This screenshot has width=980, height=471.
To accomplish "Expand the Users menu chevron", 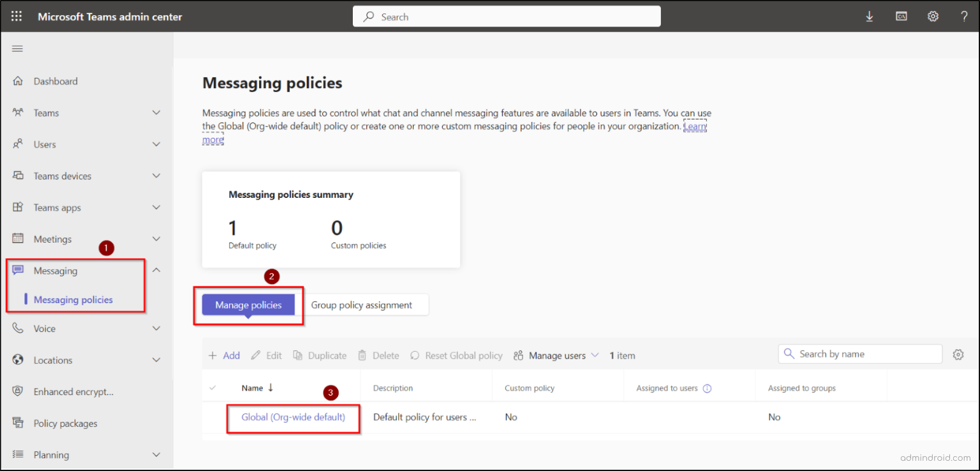I will click(x=156, y=144).
